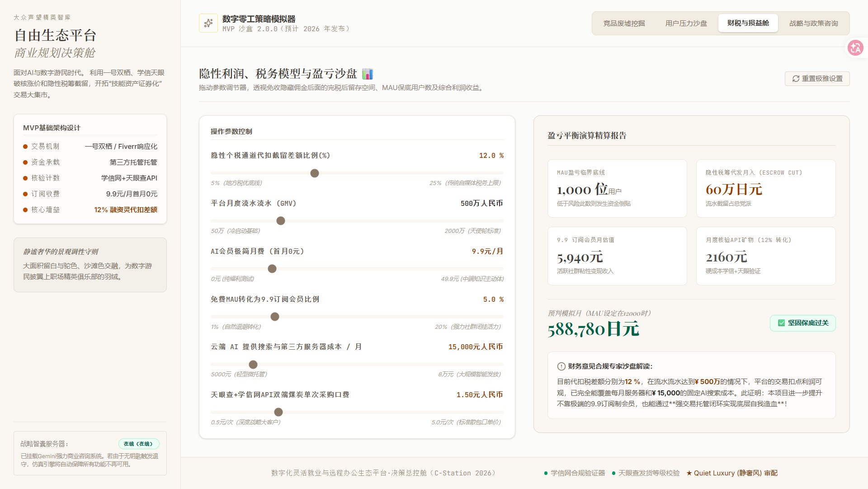Click the MAU盈亏临界底线 report card

pyautogui.click(x=617, y=189)
